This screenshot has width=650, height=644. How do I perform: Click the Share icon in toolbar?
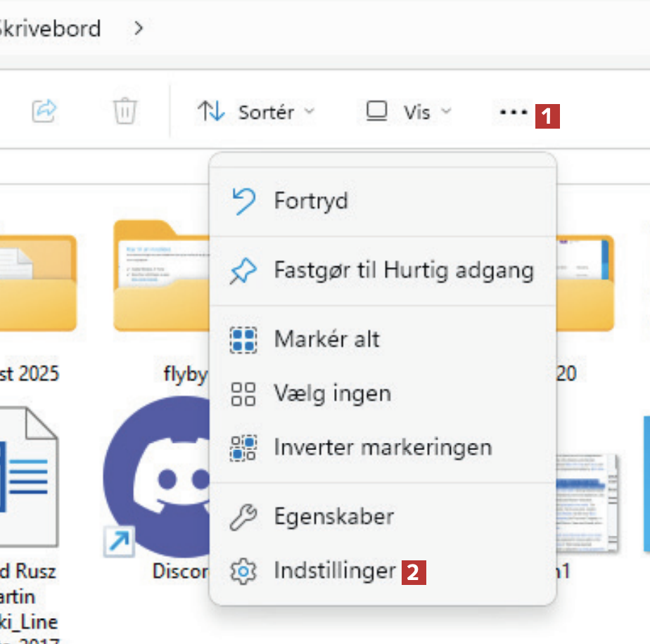(x=45, y=111)
